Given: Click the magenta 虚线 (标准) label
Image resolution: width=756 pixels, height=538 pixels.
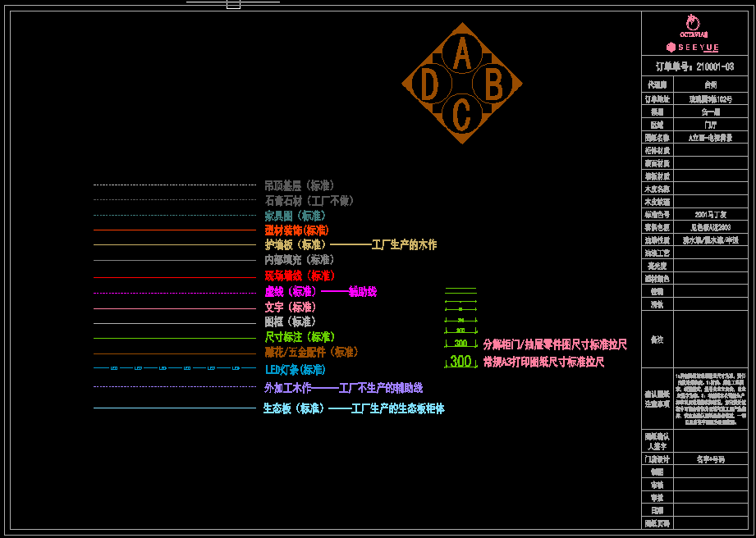Looking at the screenshot, I should [x=290, y=292].
